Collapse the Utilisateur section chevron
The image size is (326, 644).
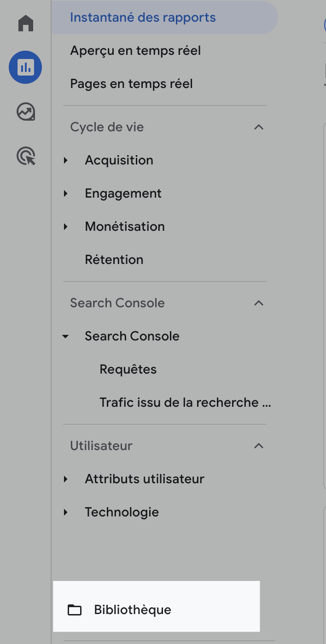[x=259, y=446]
